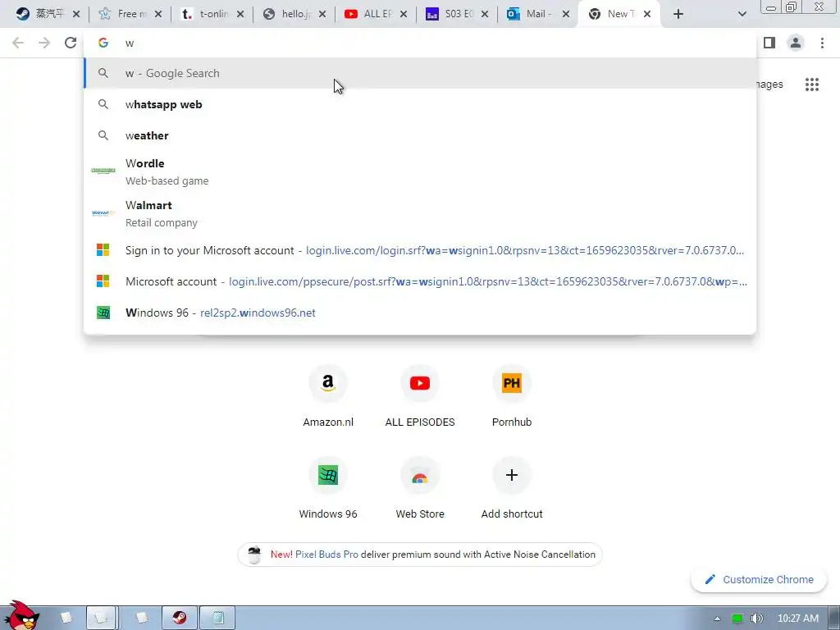Open the red bird start button
Viewport: 840px width, 630px height.
tap(21, 616)
